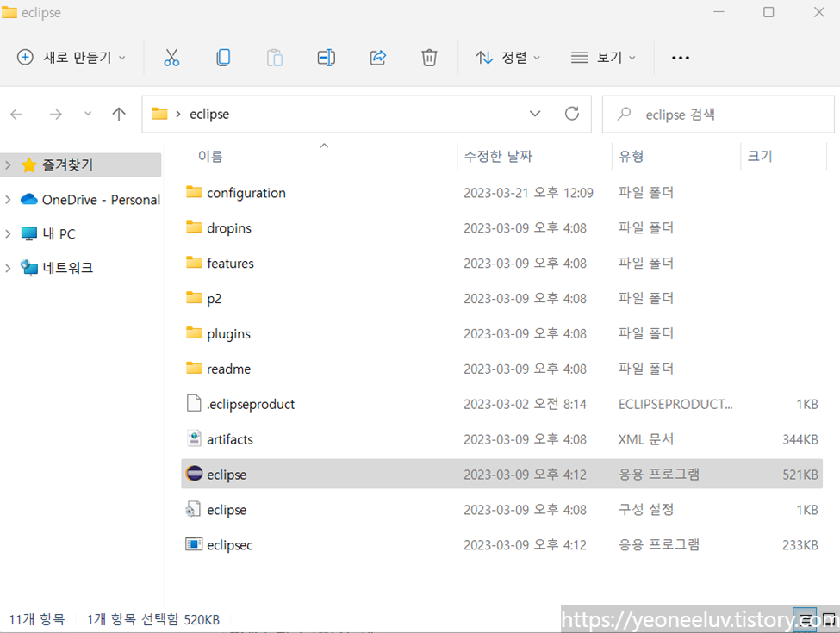This screenshot has width=840, height=633.
Task: Expand the address bar history dropdown
Action: click(535, 114)
